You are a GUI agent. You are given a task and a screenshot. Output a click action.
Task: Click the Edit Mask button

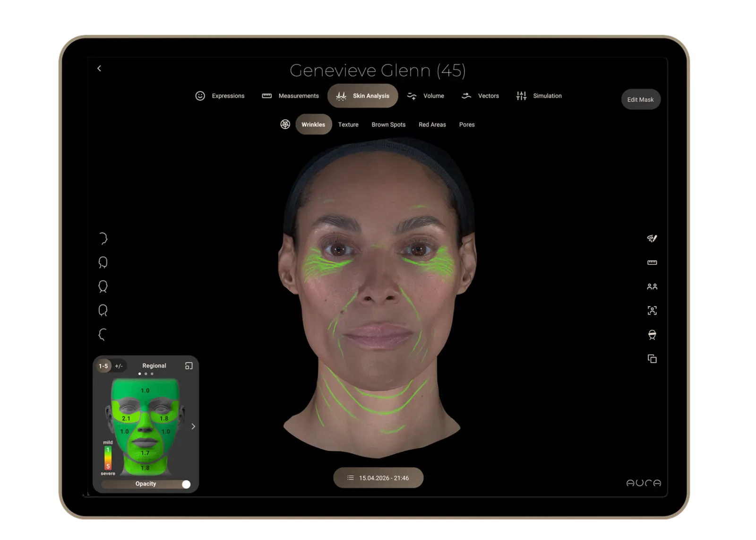[641, 100]
